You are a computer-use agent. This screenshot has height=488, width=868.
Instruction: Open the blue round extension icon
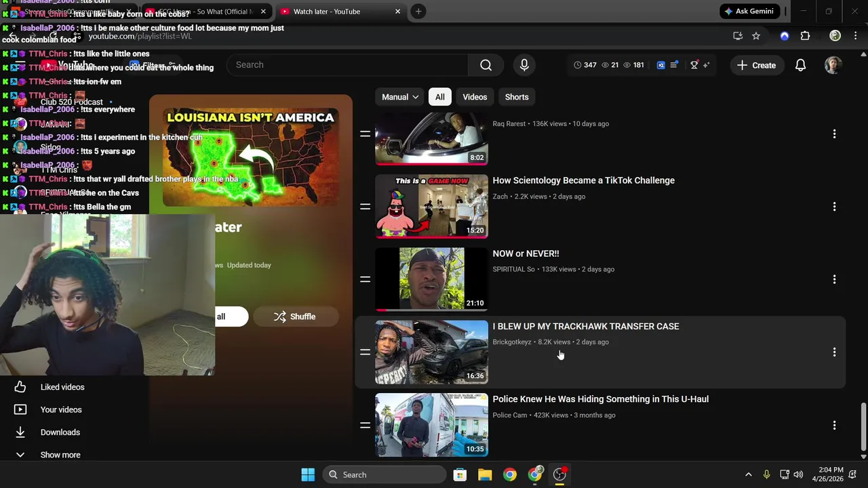tap(785, 36)
